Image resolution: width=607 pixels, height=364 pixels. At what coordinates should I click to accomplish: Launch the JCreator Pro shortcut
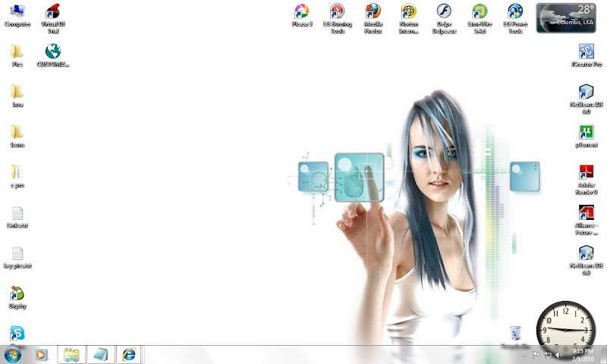pyautogui.click(x=587, y=55)
